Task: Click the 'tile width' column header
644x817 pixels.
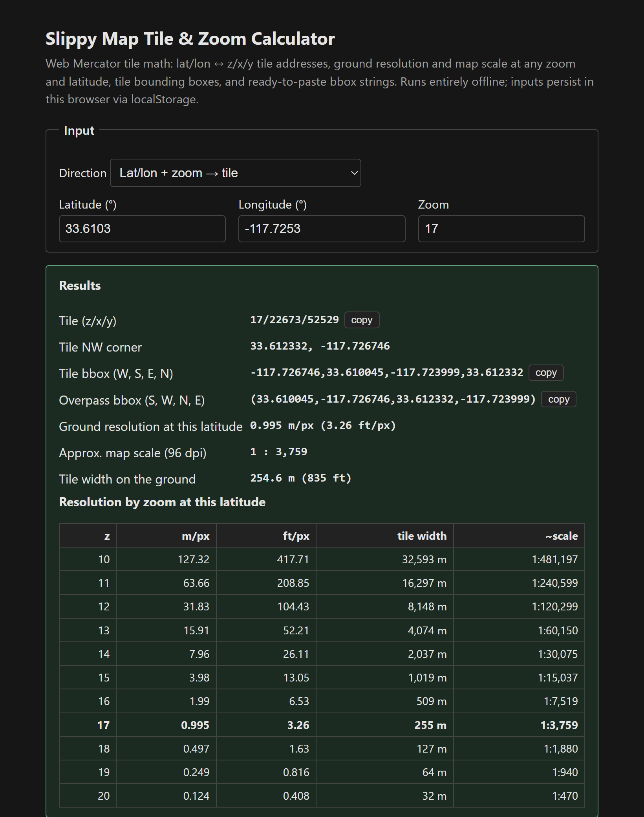Action: click(385, 536)
